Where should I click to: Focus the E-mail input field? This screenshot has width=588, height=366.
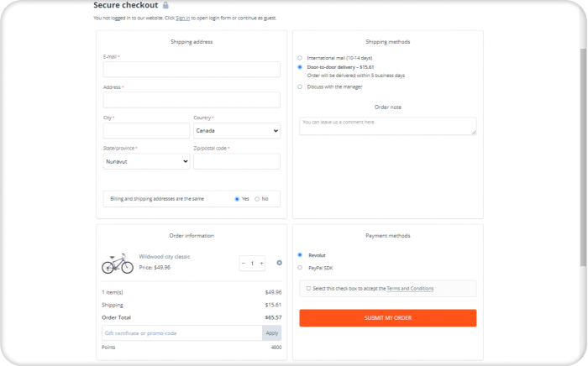(x=192, y=70)
